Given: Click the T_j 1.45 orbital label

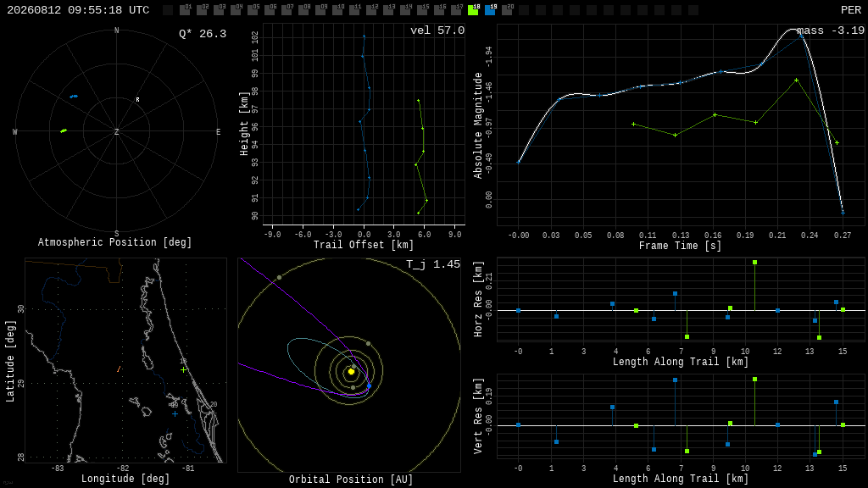Looking at the screenshot, I should [x=433, y=264].
